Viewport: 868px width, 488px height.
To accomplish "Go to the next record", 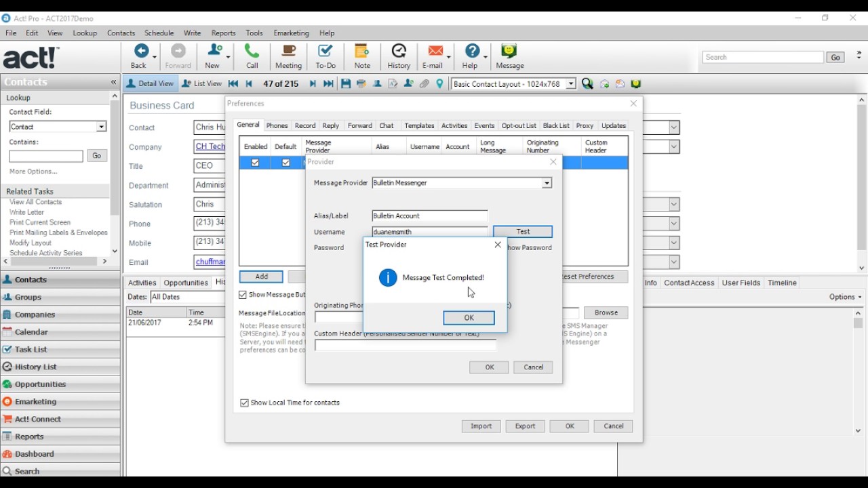I will pos(313,84).
